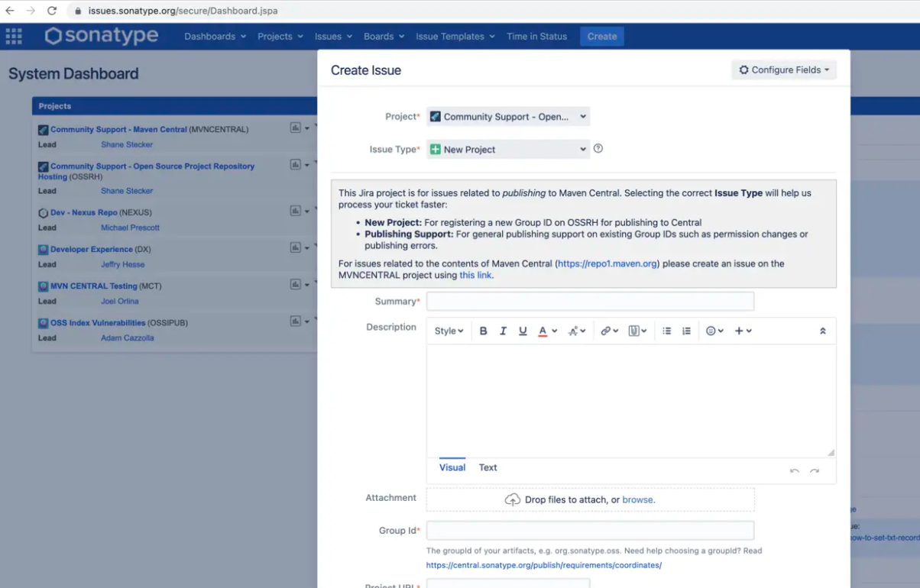The height and width of the screenshot is (588, 920).
Task: Open the coordinates requirements link
Action: pos(544,565)
